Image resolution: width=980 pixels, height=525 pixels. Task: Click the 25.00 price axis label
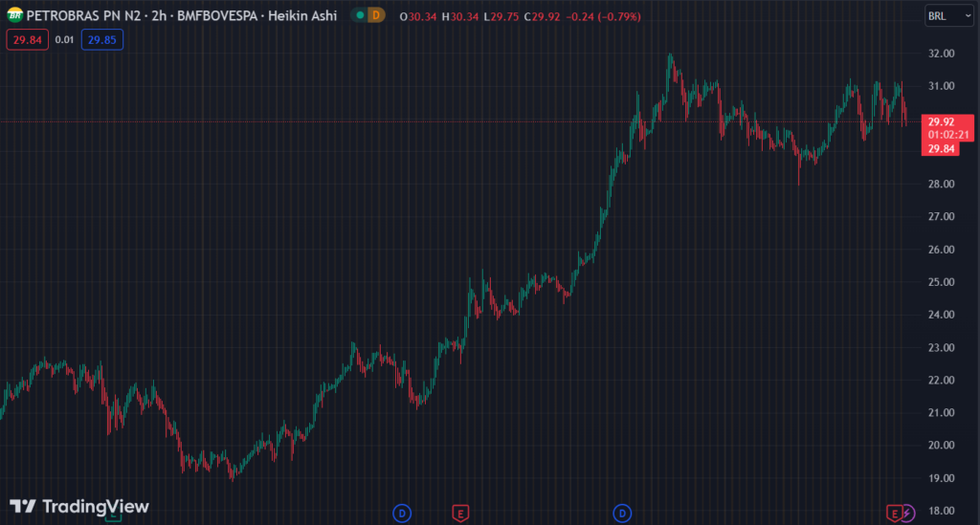942,282
